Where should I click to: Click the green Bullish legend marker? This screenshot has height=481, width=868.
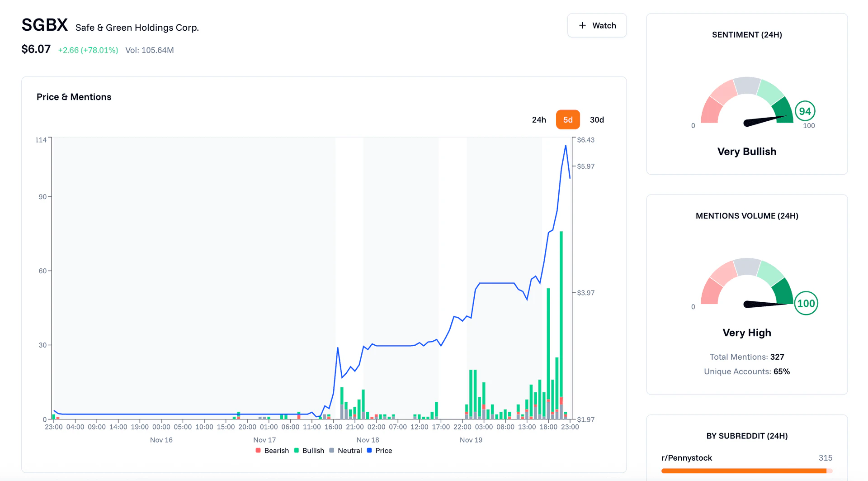[x=296, y=450]
